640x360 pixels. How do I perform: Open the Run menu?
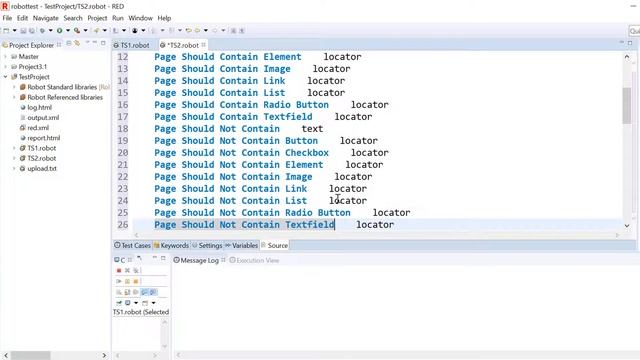(x=118, y=18)
